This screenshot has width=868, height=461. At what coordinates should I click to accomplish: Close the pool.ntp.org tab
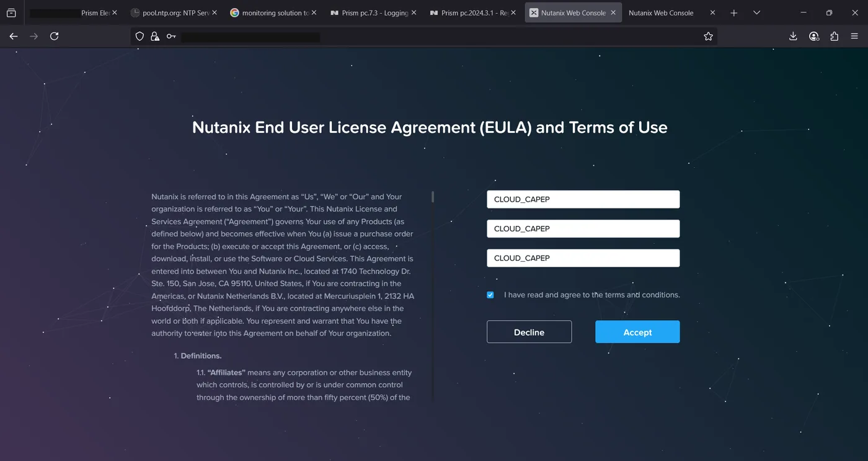(215, 12)
